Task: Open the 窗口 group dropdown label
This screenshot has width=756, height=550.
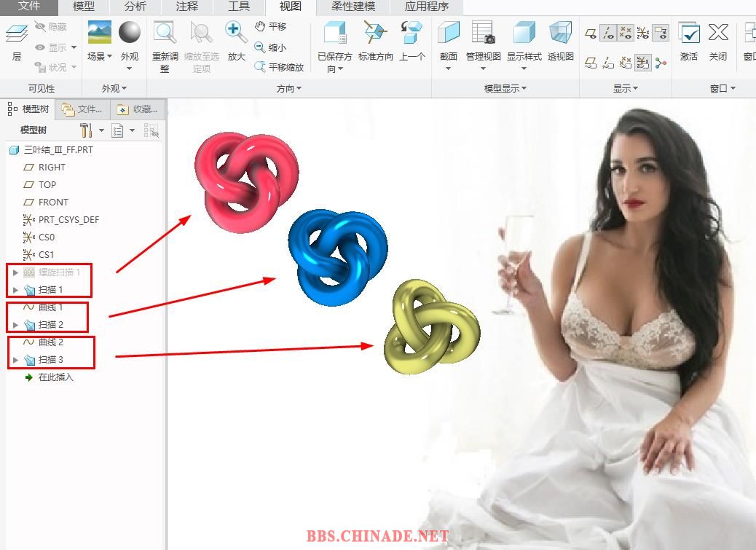Action: pos(722,88)
